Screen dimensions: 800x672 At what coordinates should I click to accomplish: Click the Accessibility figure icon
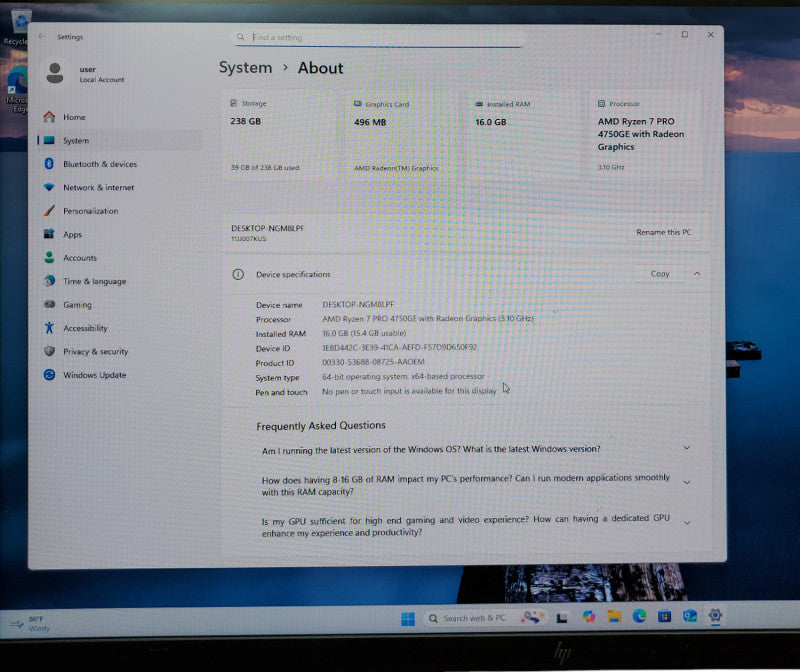[x=49, y=328]
